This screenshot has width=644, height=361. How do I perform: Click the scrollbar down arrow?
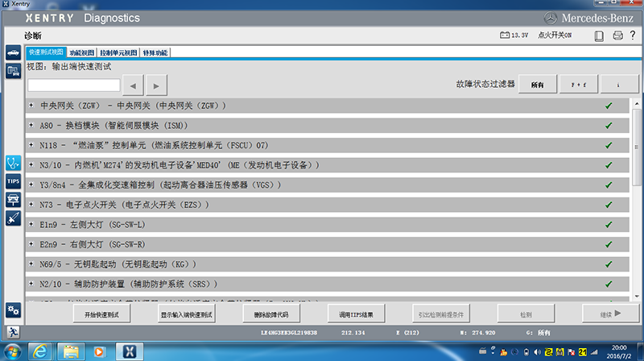point(636,296)
